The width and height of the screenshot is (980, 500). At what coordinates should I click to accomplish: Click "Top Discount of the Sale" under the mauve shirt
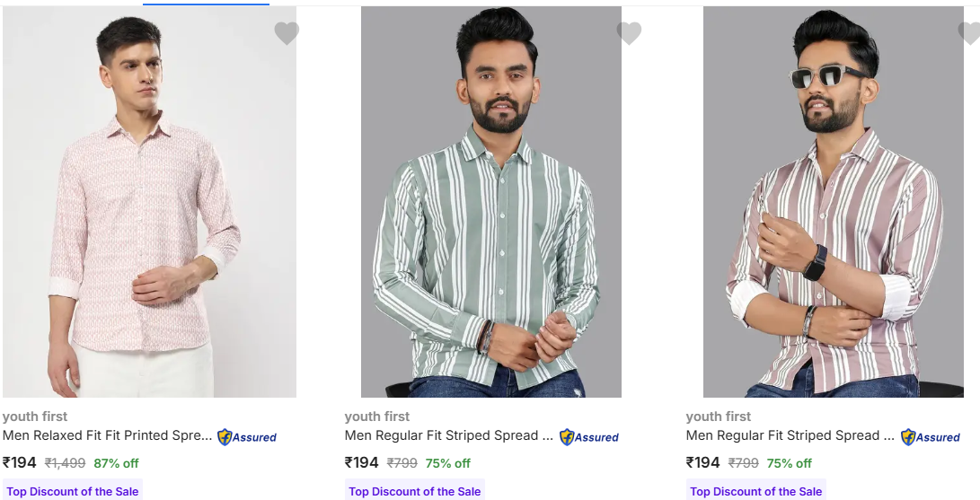[756, 491]
